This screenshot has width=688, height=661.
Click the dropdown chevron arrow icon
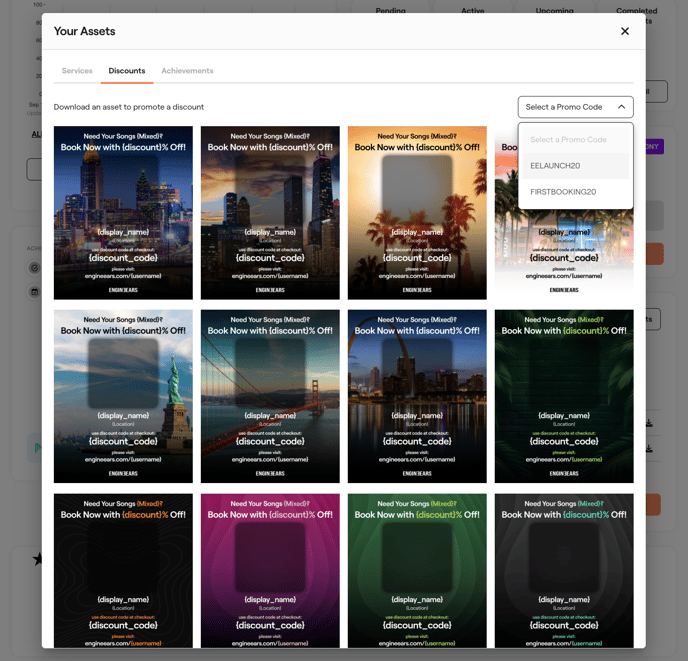click(621, 107)
